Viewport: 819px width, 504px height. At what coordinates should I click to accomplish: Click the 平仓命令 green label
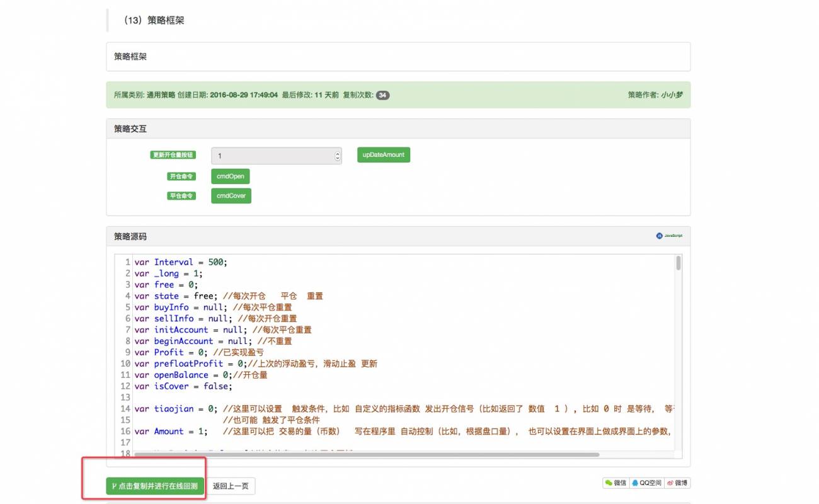click(x=181, y=196)
